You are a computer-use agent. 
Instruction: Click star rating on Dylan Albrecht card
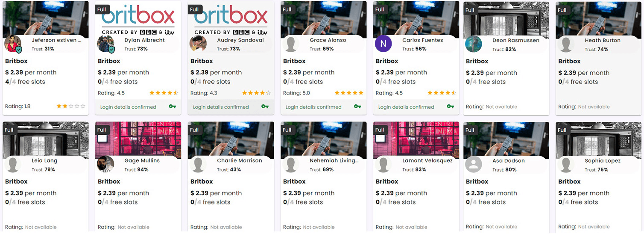[x=164, y=93]
